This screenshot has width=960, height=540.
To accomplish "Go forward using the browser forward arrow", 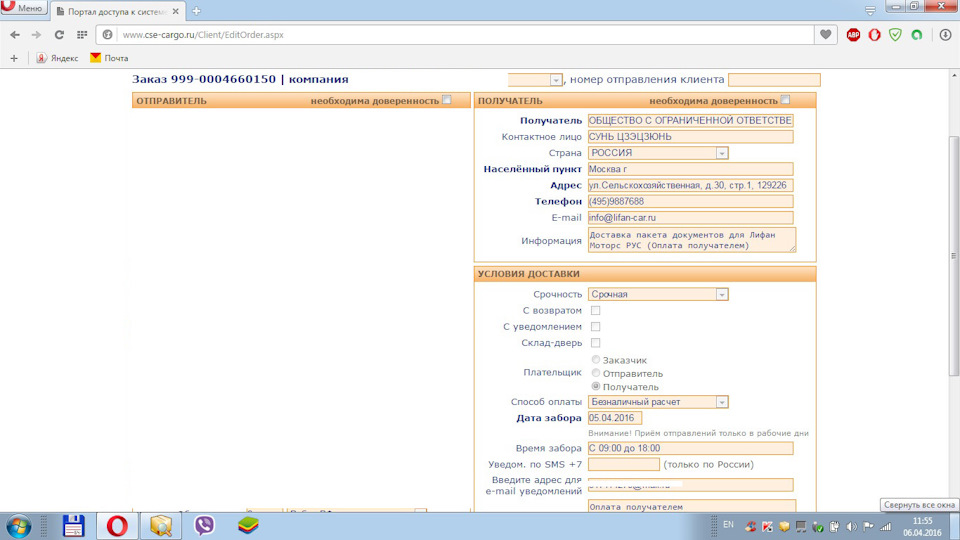I will (x=36, y=35).
